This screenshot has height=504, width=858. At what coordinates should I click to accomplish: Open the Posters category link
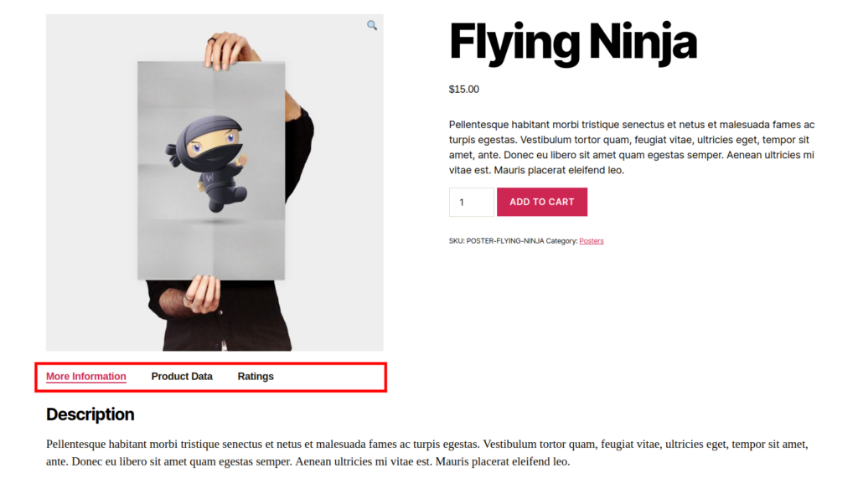592,240
